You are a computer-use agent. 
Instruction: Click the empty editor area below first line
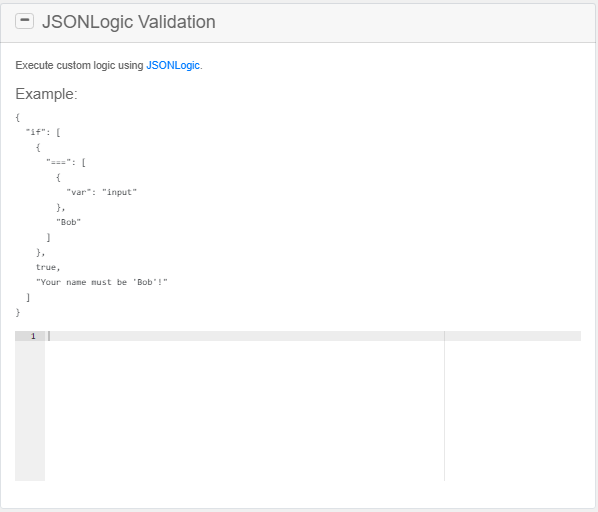click(x=244, y=411)
